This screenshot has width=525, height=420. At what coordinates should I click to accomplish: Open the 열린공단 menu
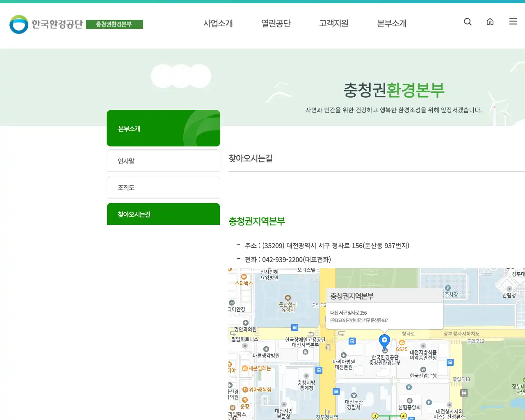(x=276, y=23)
